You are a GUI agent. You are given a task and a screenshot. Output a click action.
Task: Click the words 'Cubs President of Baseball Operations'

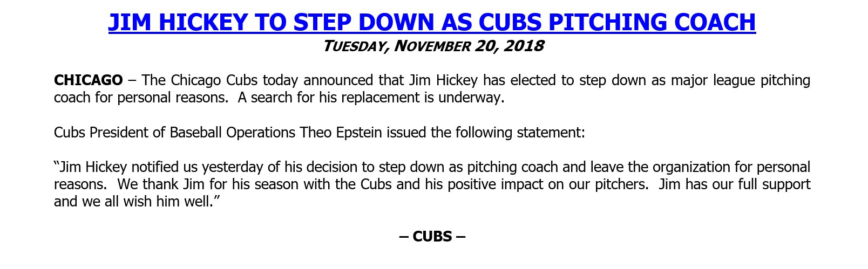174,133
